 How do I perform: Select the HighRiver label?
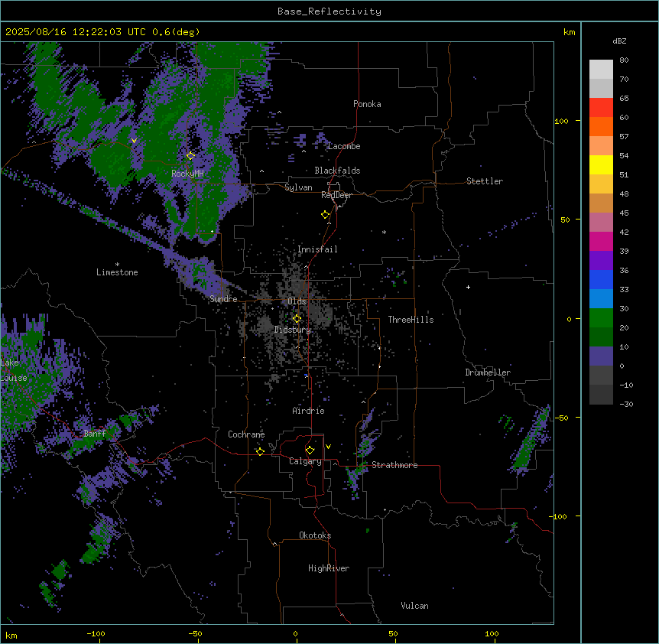(329, 568)
